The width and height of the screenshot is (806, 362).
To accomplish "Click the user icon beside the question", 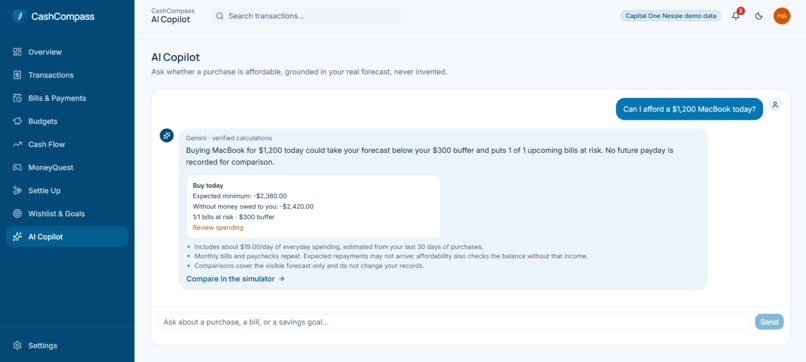I will 775,105.
